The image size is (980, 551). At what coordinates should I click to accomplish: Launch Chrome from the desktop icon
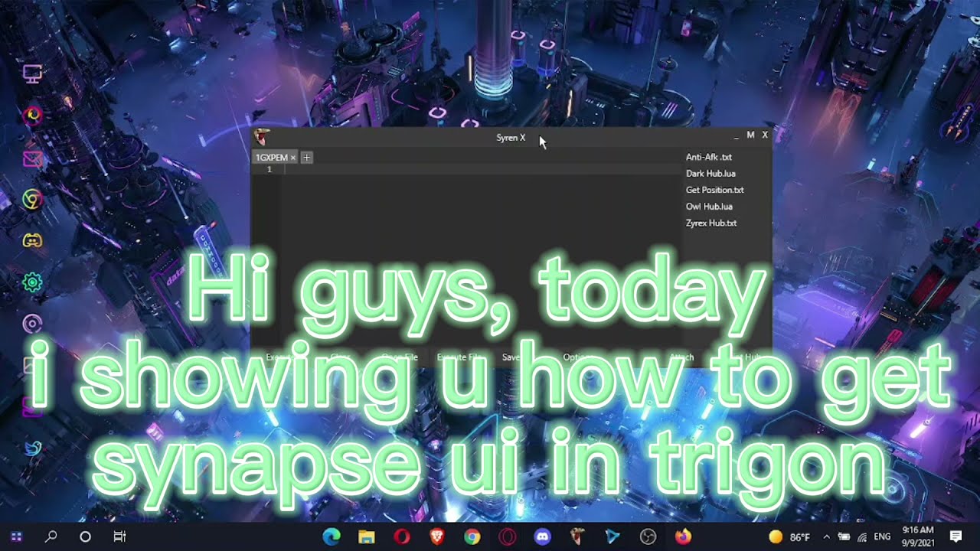[x=32, y=200]
